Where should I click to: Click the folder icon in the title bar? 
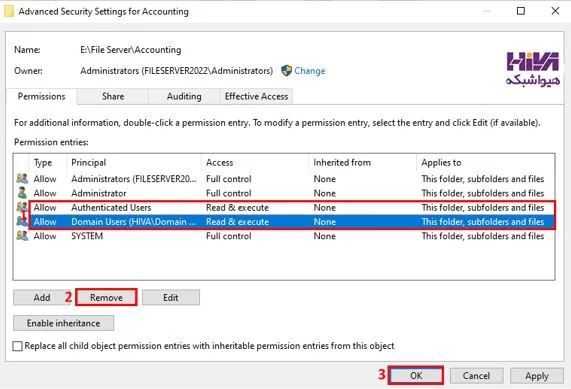9,11
